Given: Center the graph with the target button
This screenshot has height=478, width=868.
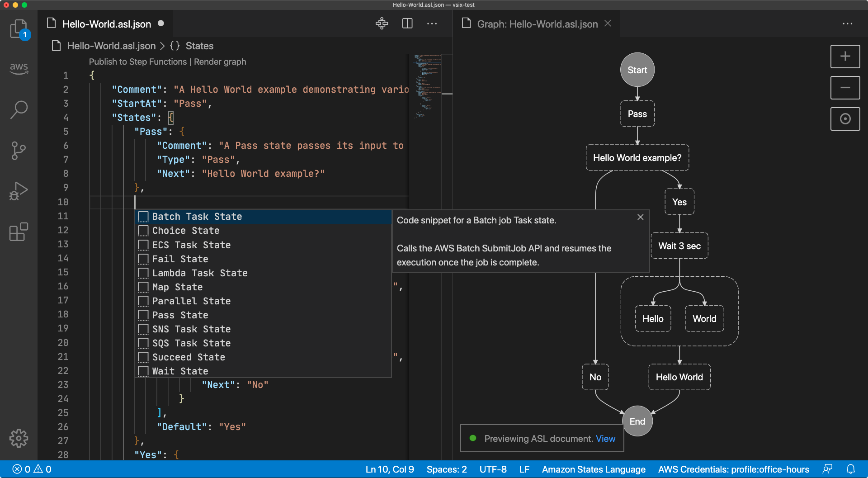Looking at the screenshot, I should pos(844,119).
